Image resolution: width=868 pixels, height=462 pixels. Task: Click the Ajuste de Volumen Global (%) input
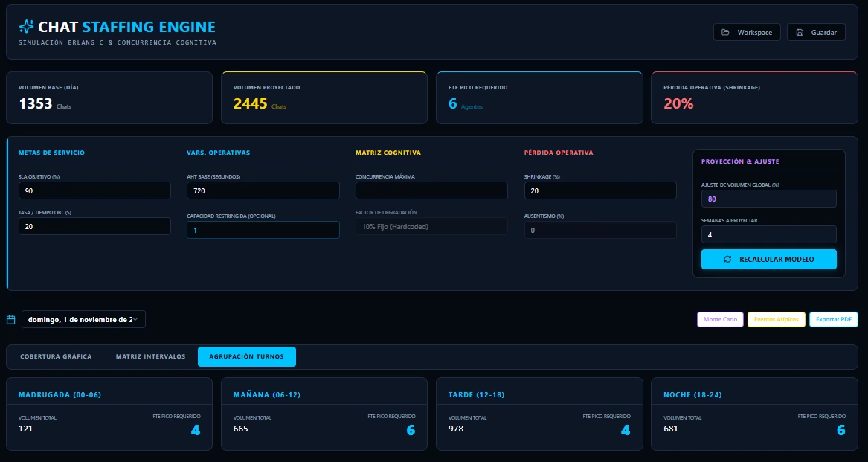pyautogui.click(x=769, y=199)
